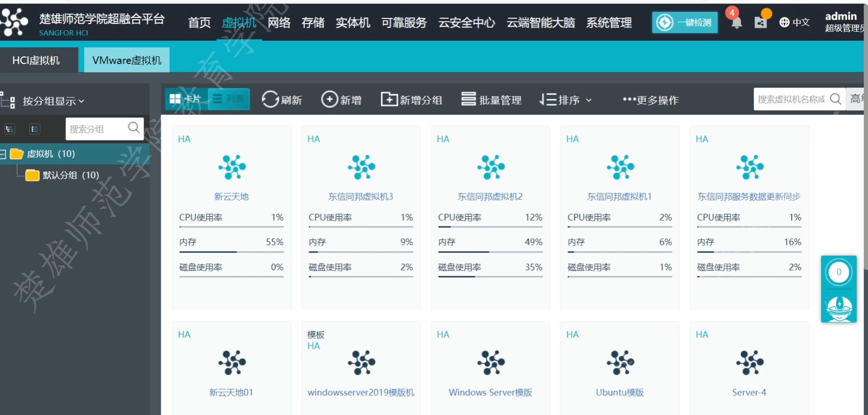Toggle the tree view icon in group panel
This screenshot has height=415, width=868.
coord(10,129)
